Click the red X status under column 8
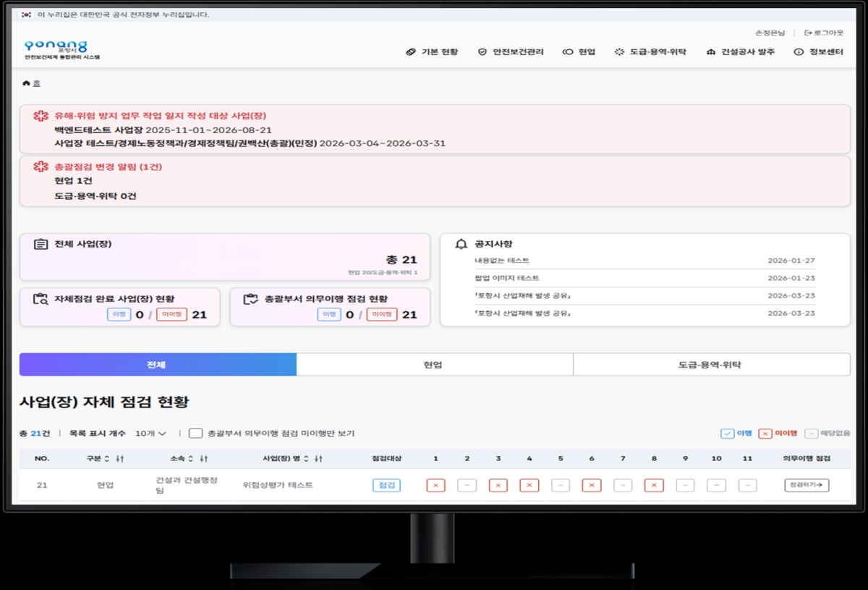The height and width of the screenshot is (590, 868). point(654,486)
